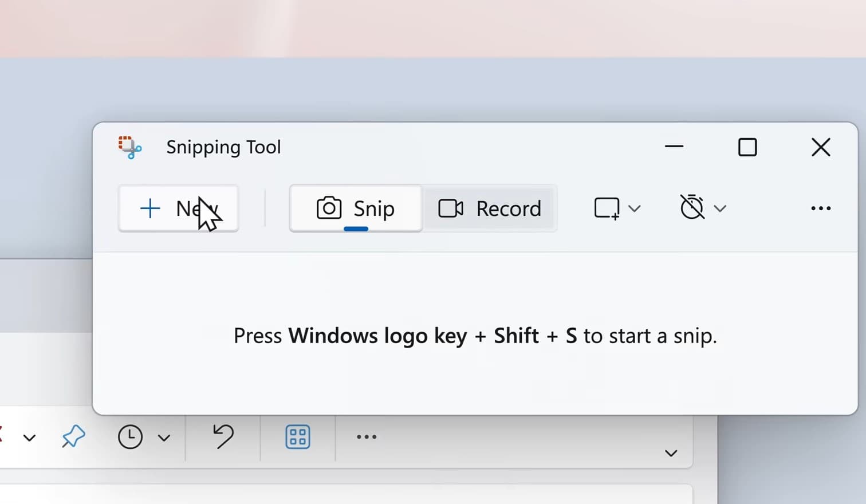Minimize the Snipping Tool window
The image size is (866, 504).
tap(674, 147)
